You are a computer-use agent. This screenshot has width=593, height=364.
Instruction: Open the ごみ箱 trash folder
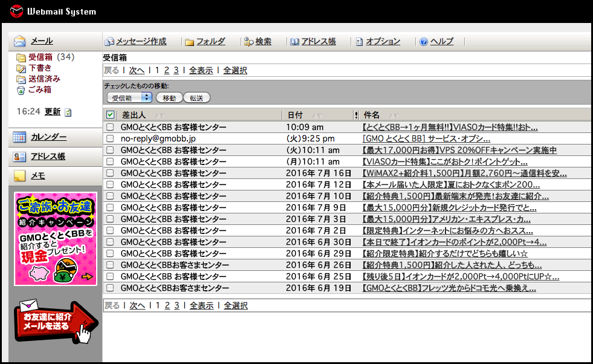tap(40, 89)
